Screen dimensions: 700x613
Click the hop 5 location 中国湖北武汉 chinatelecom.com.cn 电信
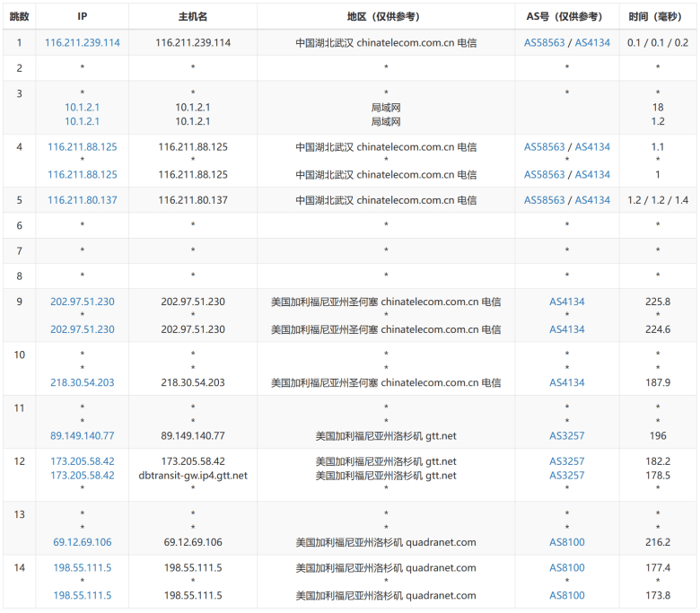386,200
